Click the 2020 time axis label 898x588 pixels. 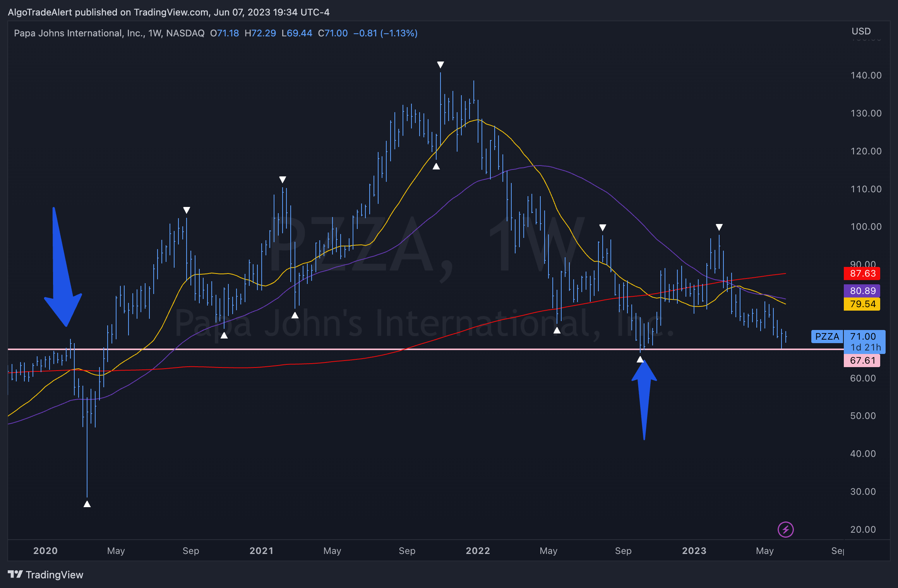(x=45, y=551)
